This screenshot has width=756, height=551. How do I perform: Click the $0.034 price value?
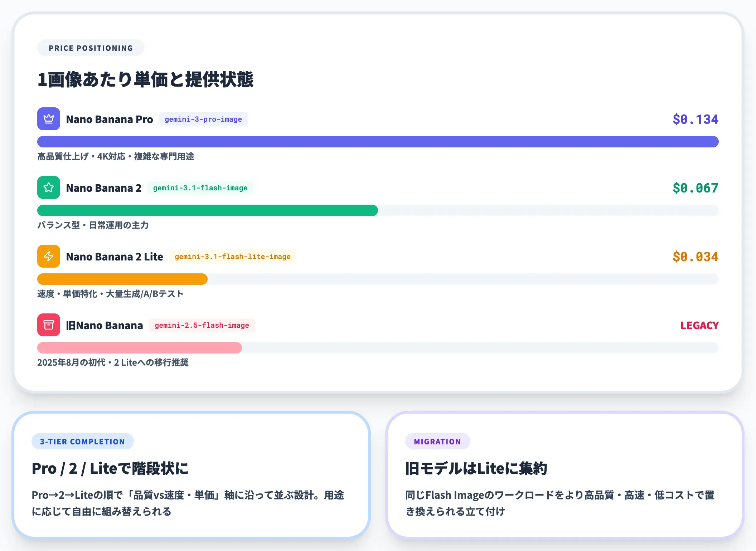[x=696, y=257]
